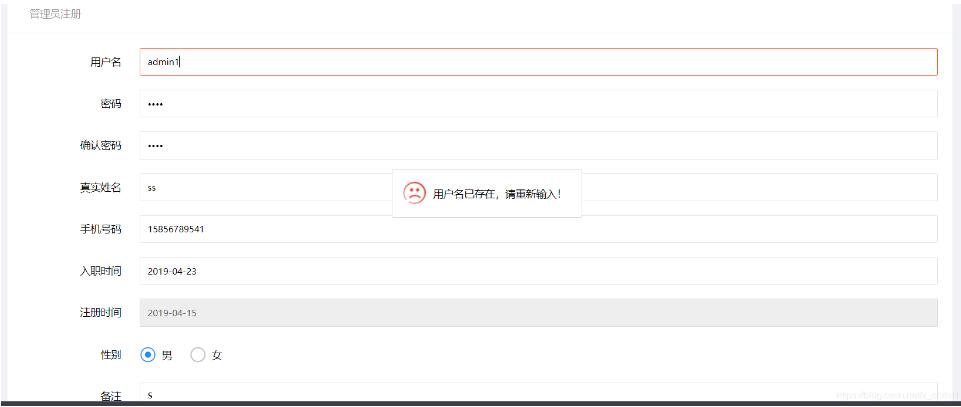Click the 女 radio option text

point(216,356)
